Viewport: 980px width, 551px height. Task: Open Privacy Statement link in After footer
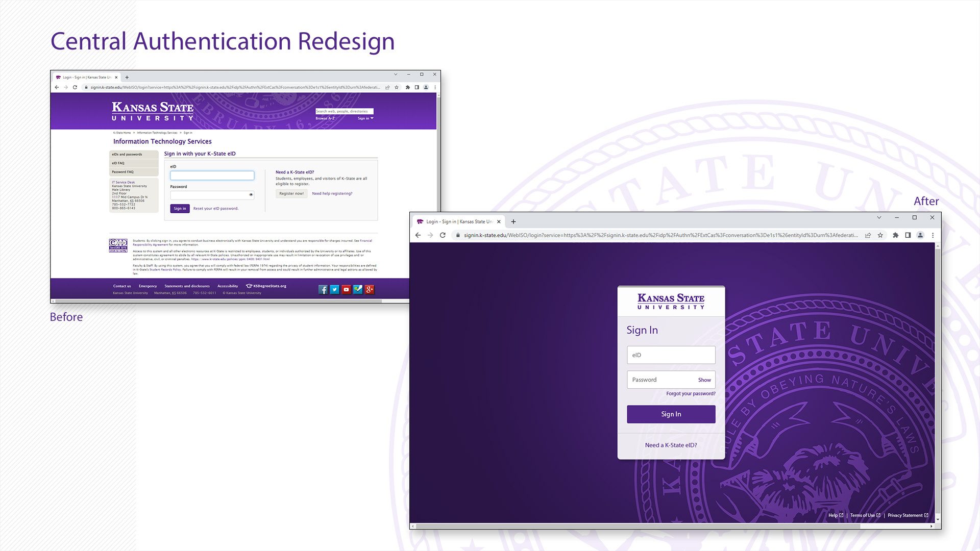click(x=908, y=515)
